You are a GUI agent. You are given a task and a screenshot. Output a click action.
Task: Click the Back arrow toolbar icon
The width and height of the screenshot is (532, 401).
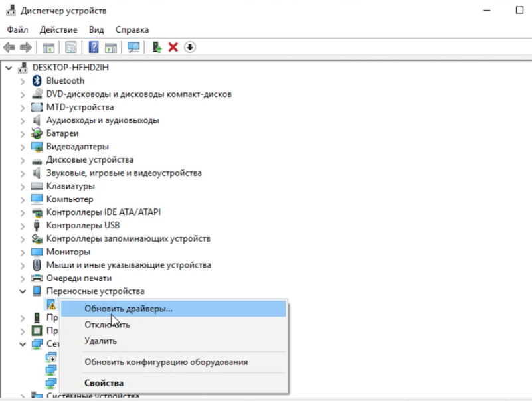[x=9, y=48]
